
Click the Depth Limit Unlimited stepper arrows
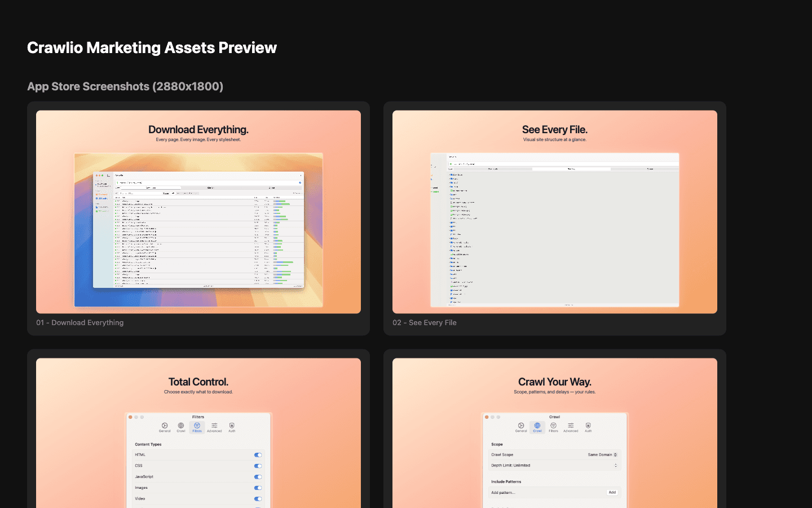pyautogui.click(x=616, y=466)
